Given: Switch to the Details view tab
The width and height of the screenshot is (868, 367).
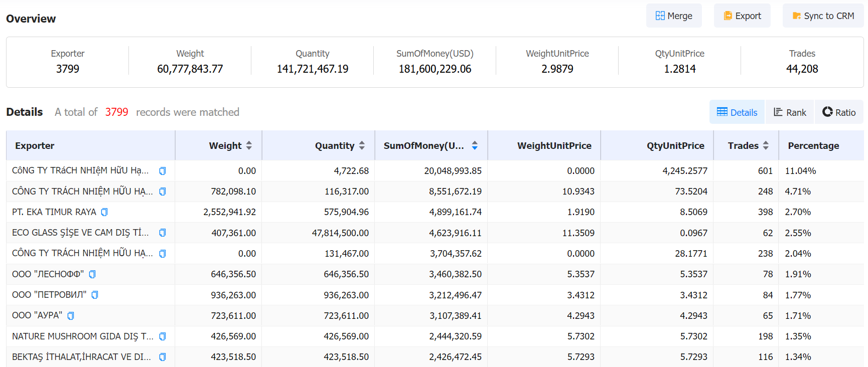Looking at the screenshot, I should (x=737, y=112).
